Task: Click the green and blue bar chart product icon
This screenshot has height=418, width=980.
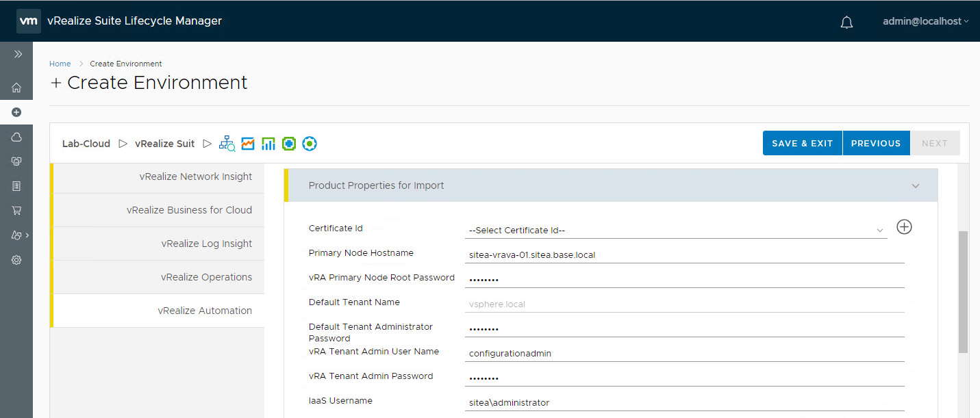Action: (x=268, y=144)
